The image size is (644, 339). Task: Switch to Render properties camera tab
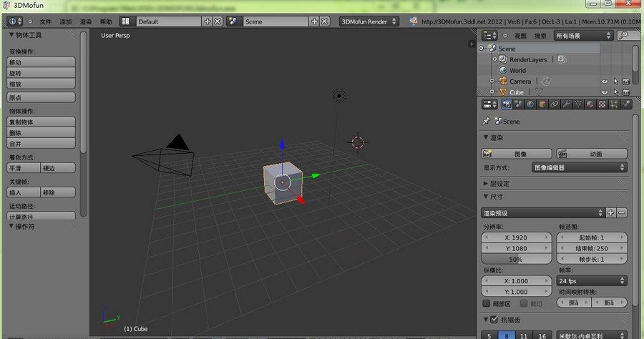coord(507,104)
